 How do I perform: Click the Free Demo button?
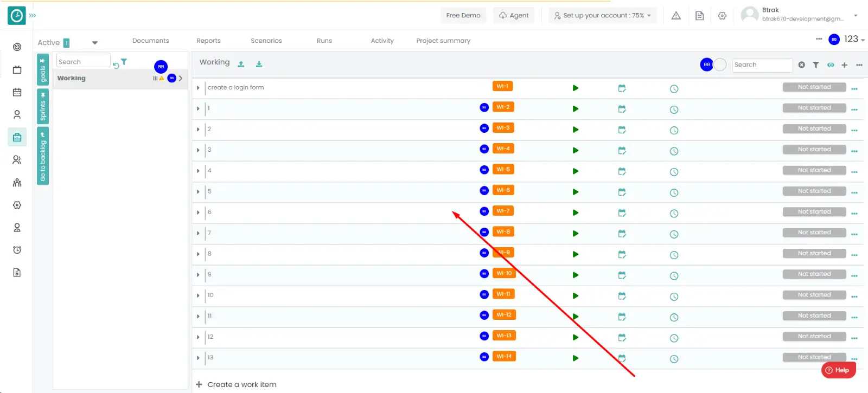click(463, 16)
